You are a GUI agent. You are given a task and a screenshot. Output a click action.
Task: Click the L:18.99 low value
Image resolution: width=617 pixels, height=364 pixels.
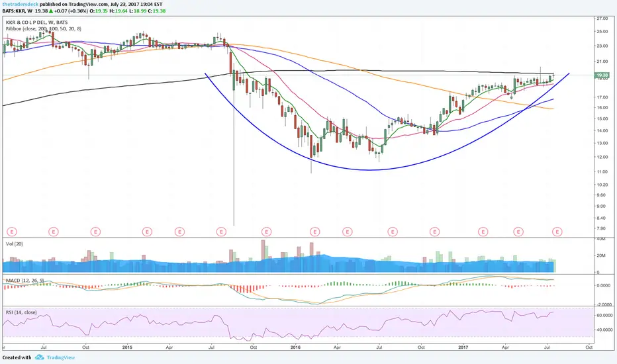point(137,11)
